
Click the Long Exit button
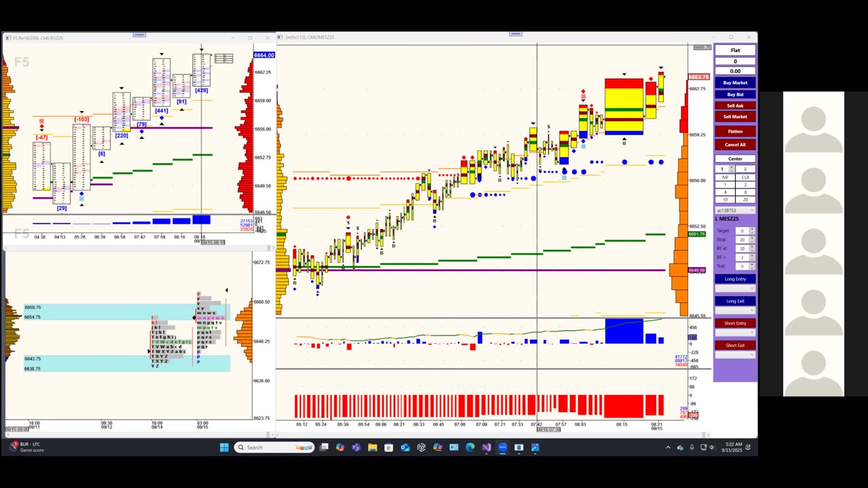(x=735, y=301)
